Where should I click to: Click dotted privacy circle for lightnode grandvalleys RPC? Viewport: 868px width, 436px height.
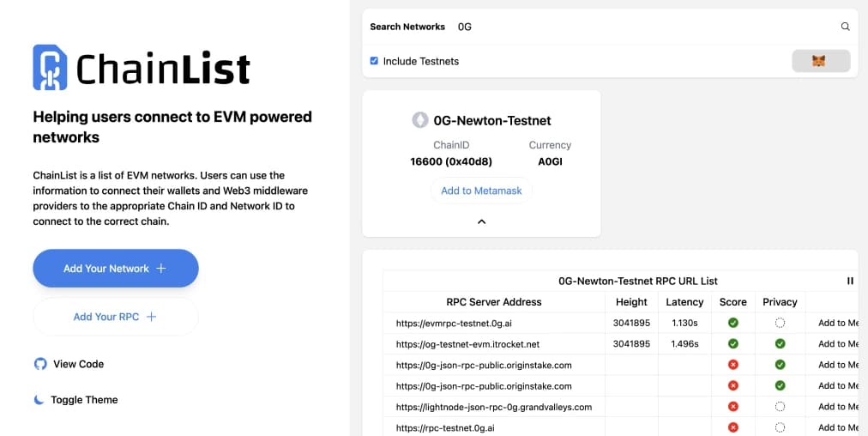(x=780, y=407)
